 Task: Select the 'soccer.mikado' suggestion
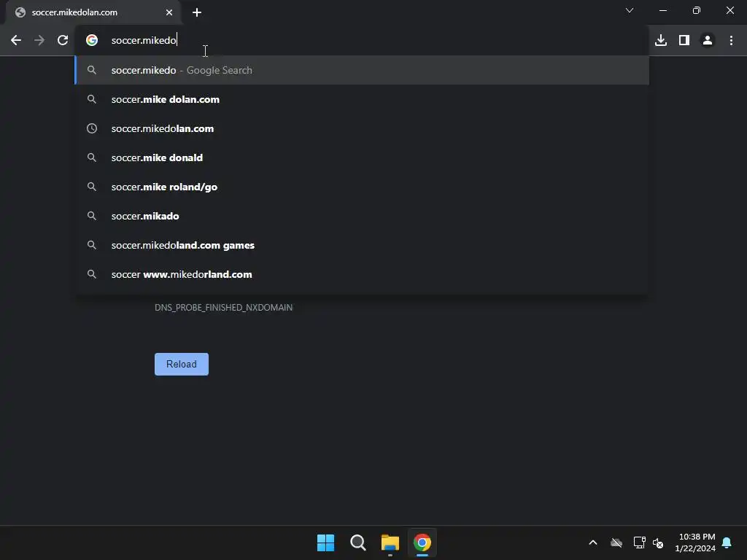(362, 216)
